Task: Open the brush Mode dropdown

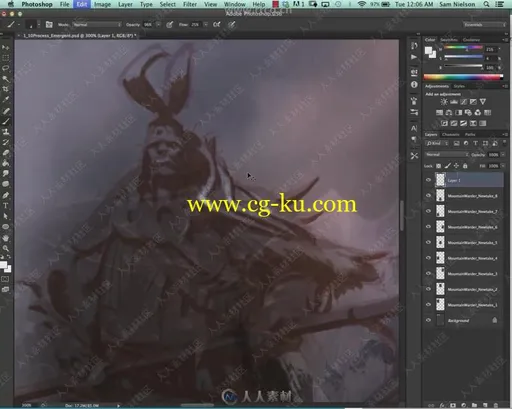Action: (97, 25)
